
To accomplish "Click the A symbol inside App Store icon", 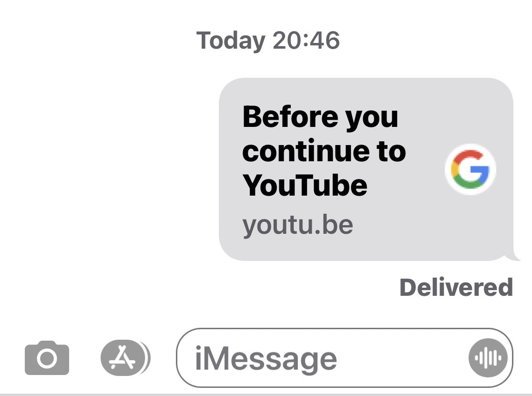I will (122, 357).
